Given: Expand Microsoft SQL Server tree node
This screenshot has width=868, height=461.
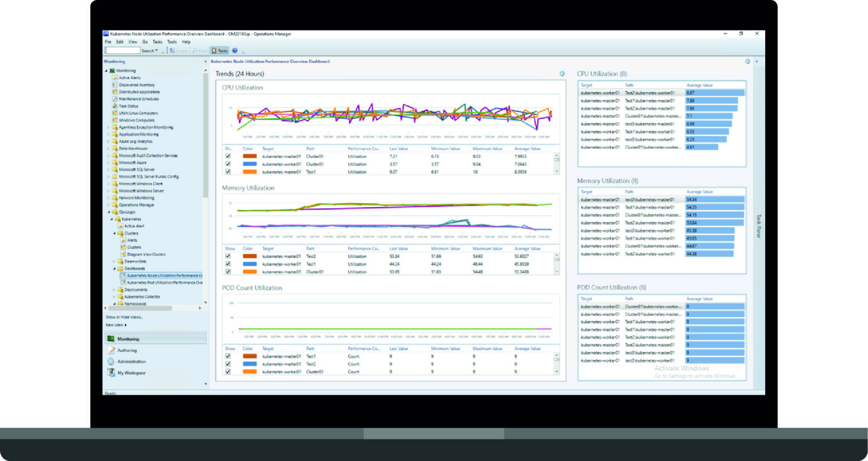Looking at the screenshot, I should click(x=108, y=170).
